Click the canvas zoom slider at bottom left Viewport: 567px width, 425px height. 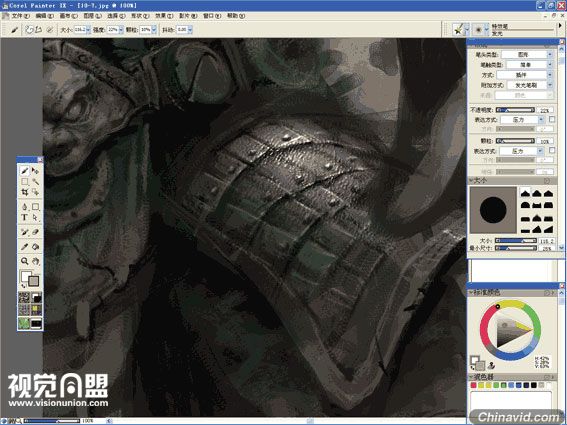51,421
